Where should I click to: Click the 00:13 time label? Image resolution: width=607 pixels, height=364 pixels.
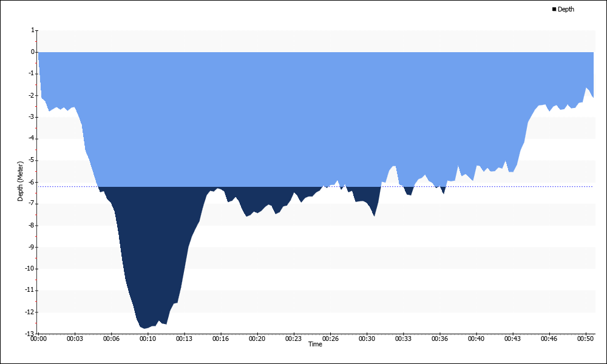pos(184,339)
